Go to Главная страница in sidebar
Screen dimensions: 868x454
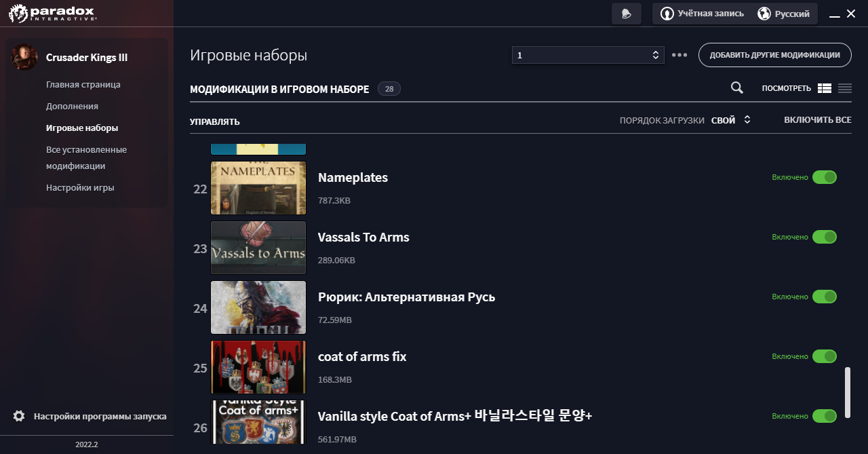[83, 85]
